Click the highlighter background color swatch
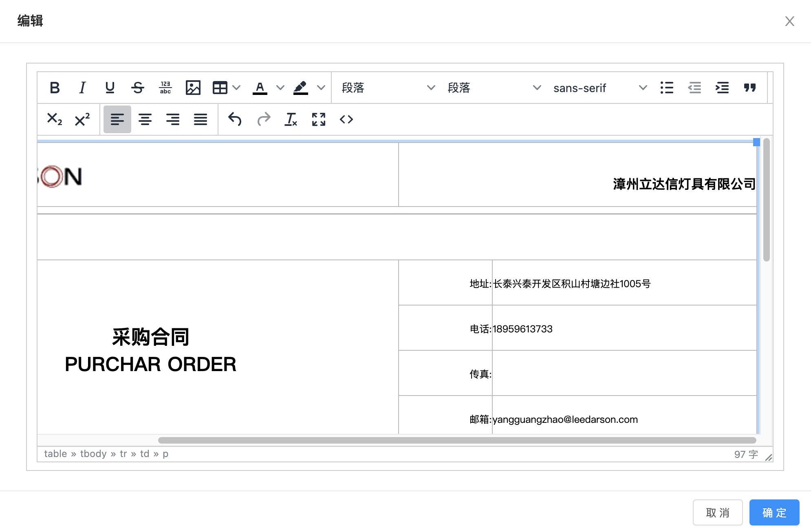This screenshot has width=811, height=532. click(301, 88)
